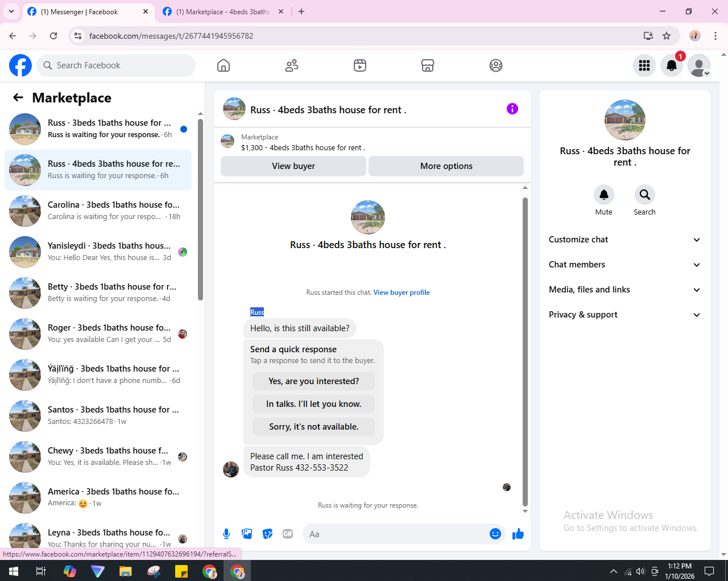Switch to the Marketplace 4beds 3baths tab
The height and width of the screenshot is (581, 728).
pos(222,11)
